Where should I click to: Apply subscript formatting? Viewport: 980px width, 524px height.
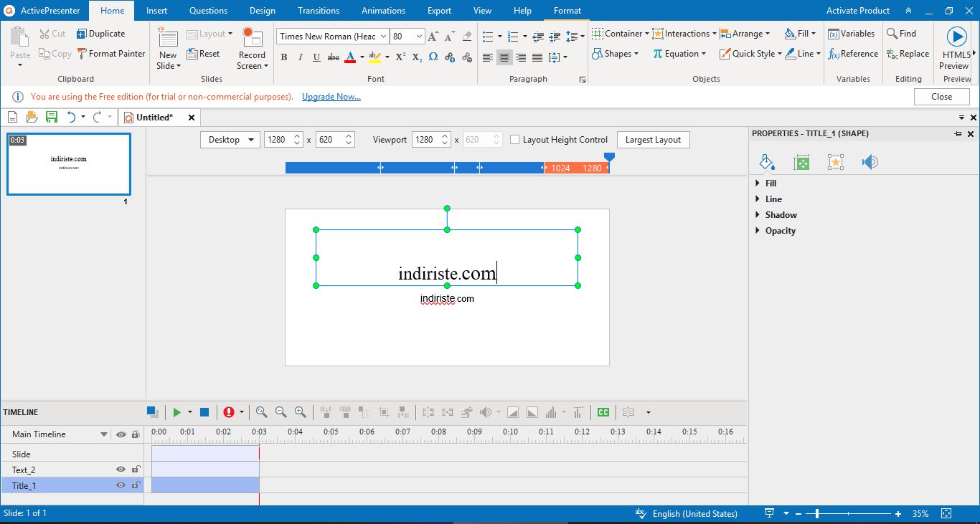(417, 57)
